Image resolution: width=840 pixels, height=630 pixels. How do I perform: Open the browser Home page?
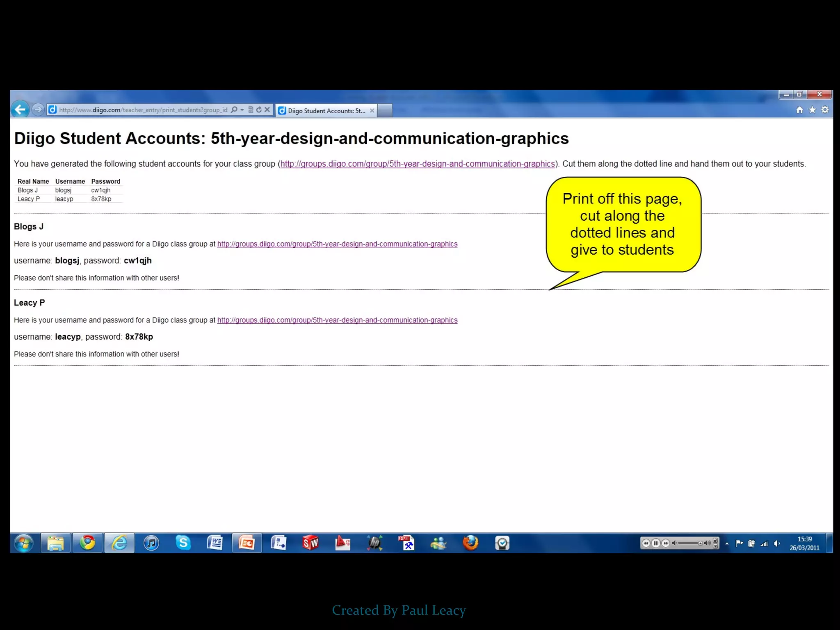pos(800,110)
